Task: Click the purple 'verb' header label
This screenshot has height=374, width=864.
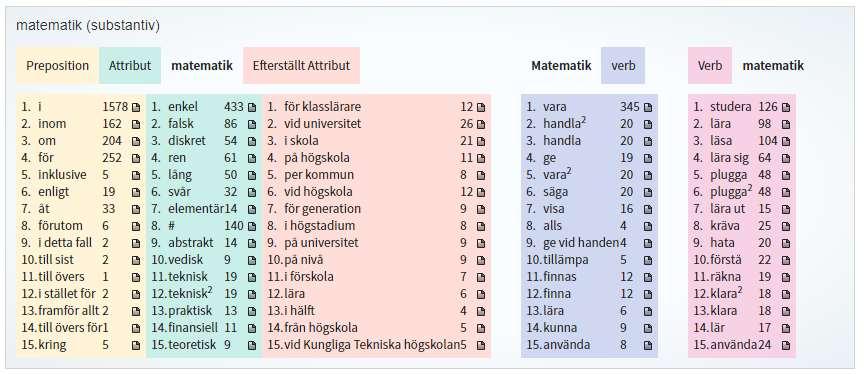Action: click(x=623, y=66)
